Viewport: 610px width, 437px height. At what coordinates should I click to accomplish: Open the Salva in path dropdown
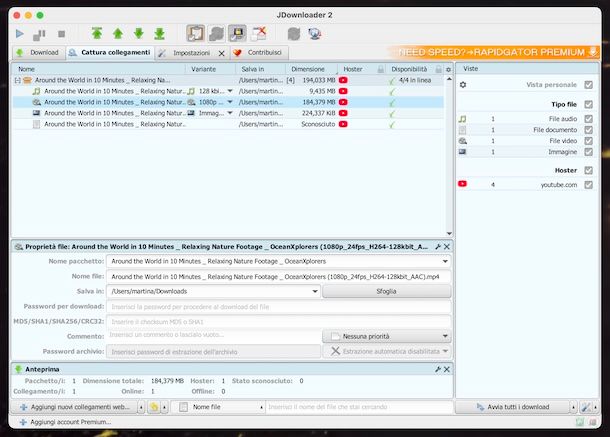pos(314,291)
